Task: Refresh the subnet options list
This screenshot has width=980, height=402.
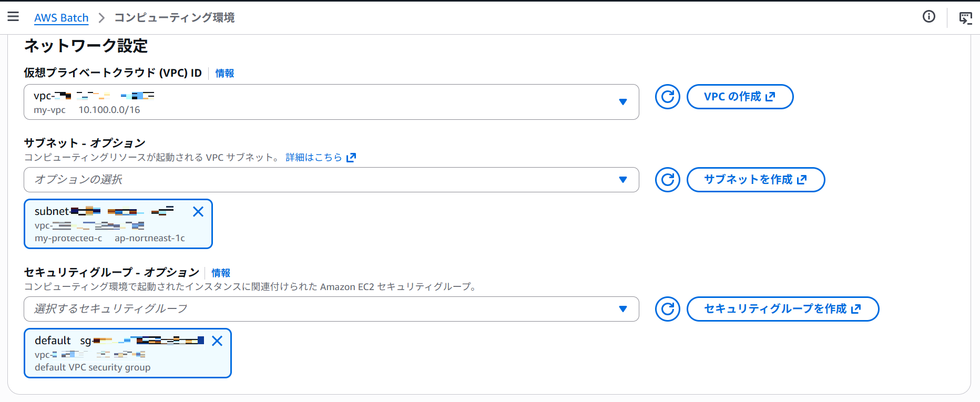Action: pyautogui.click(x=667, y=180)
